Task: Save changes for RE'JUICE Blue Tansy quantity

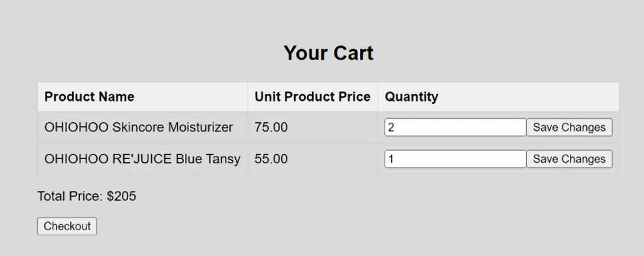Action: 569,159
